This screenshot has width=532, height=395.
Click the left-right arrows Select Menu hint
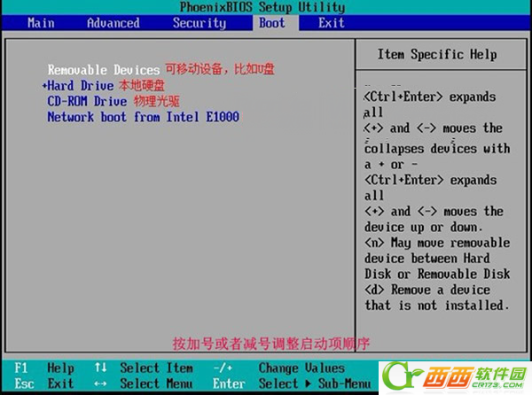click(144, 383)
